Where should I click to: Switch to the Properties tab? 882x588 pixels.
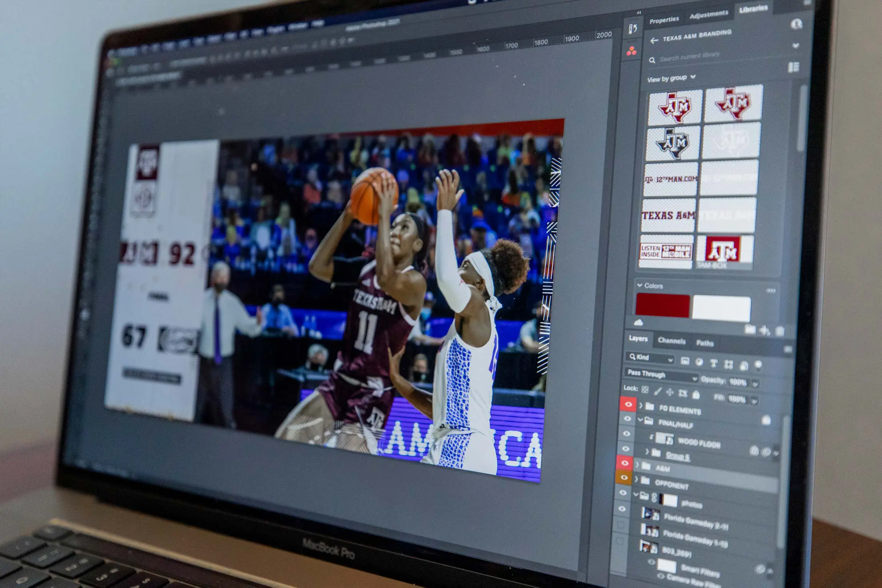(x=664, y=20)
